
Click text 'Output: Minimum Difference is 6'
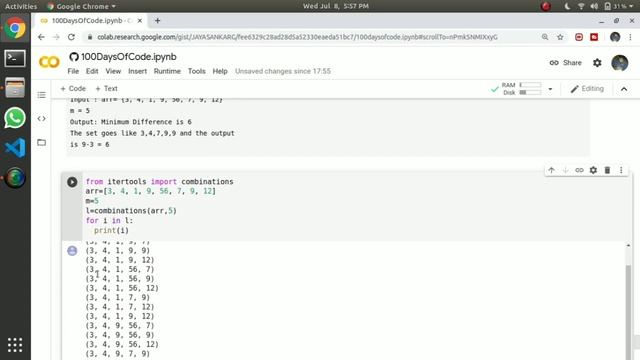[131, 122]
